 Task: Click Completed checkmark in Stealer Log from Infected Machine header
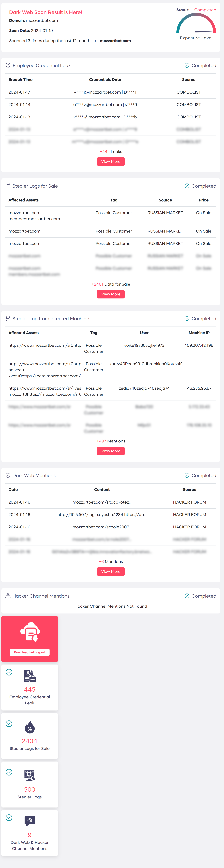[x=187, y=318]
